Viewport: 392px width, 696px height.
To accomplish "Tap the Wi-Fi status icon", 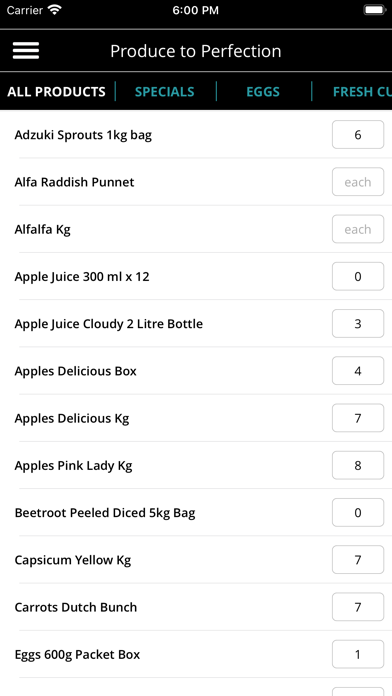I will (x=55, y=10).
